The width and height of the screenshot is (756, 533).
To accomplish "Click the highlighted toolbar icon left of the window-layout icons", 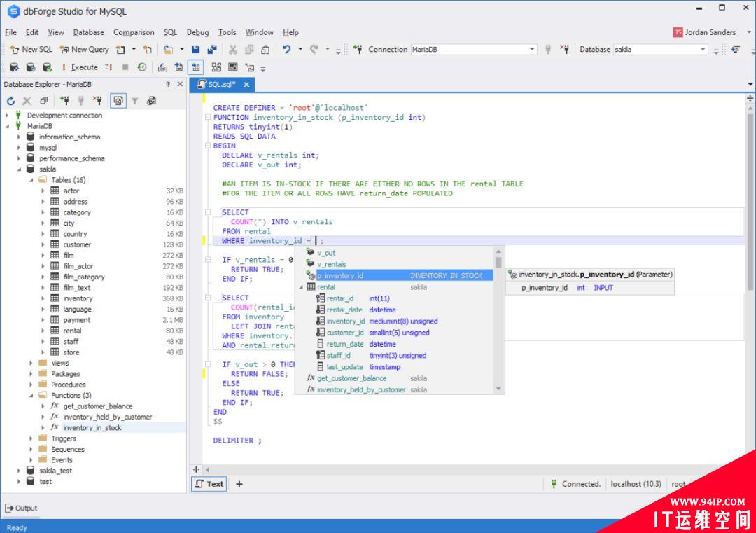I will point(196,67).
